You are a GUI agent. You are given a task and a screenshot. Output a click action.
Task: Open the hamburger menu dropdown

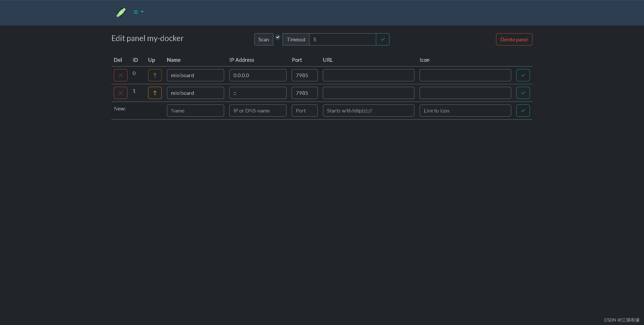tap(138, 12)
